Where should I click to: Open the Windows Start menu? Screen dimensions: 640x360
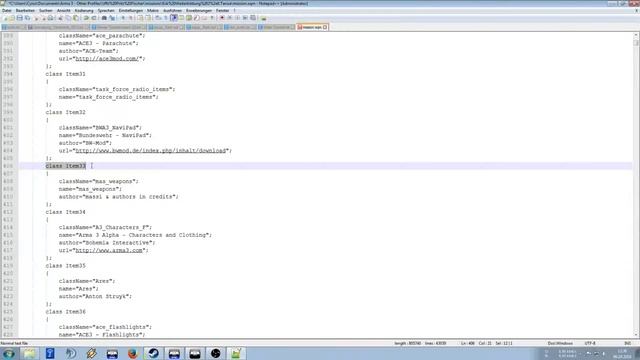pos(9,353)
